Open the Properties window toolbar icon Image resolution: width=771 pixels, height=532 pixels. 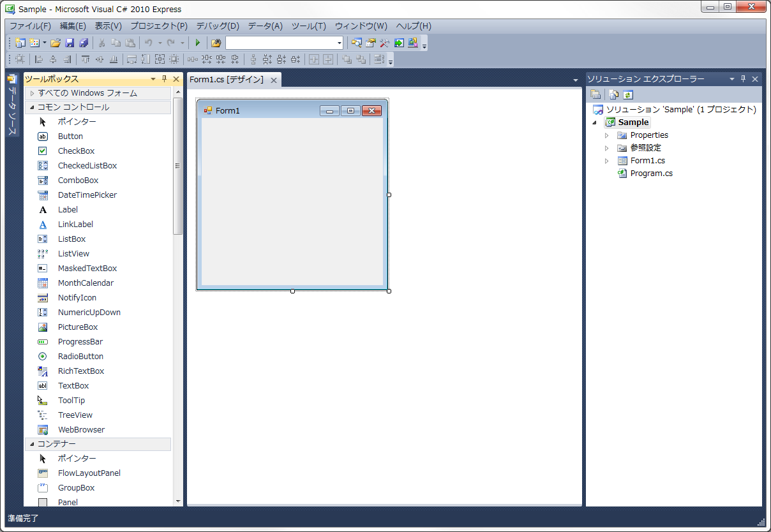(x=370, y=43)
